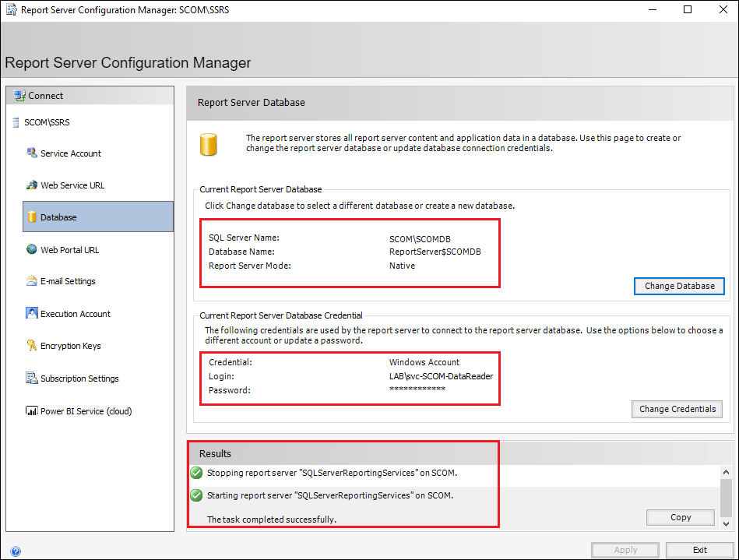The height and width of the screenshot is (560, 739).
Task: Select the Database page in sidebar
Action: click(98, 217)
